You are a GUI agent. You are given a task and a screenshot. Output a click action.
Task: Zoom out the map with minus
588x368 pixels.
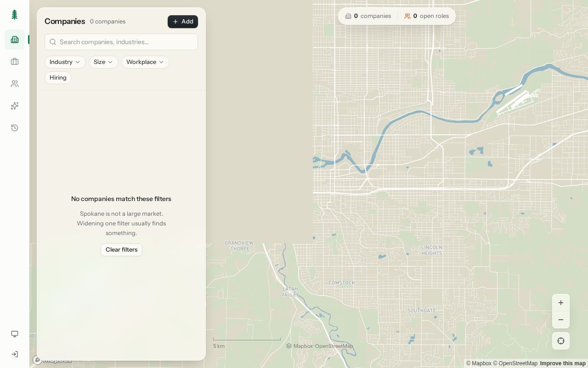561,320
